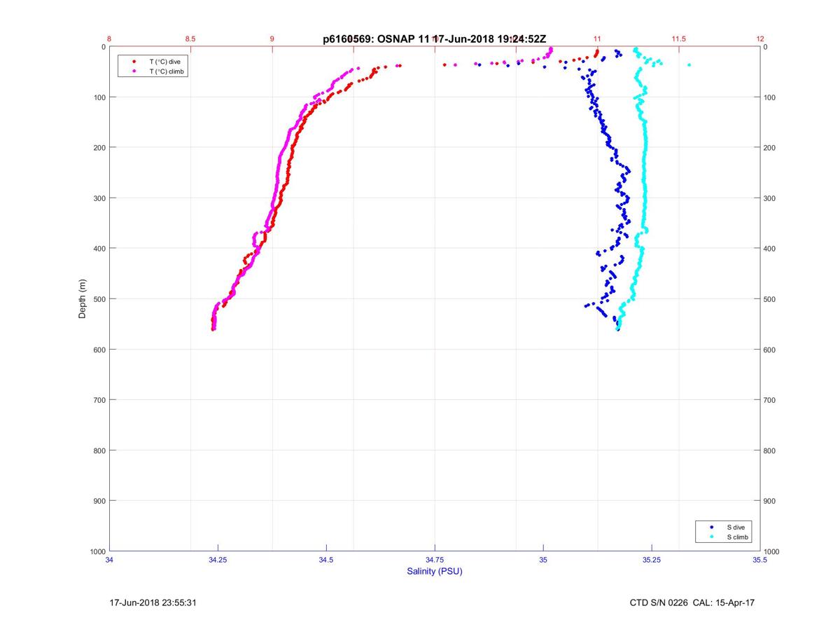Click the temperature tick label 11.5 on top axis
The image size is (840, 620).
pos(678,39)
